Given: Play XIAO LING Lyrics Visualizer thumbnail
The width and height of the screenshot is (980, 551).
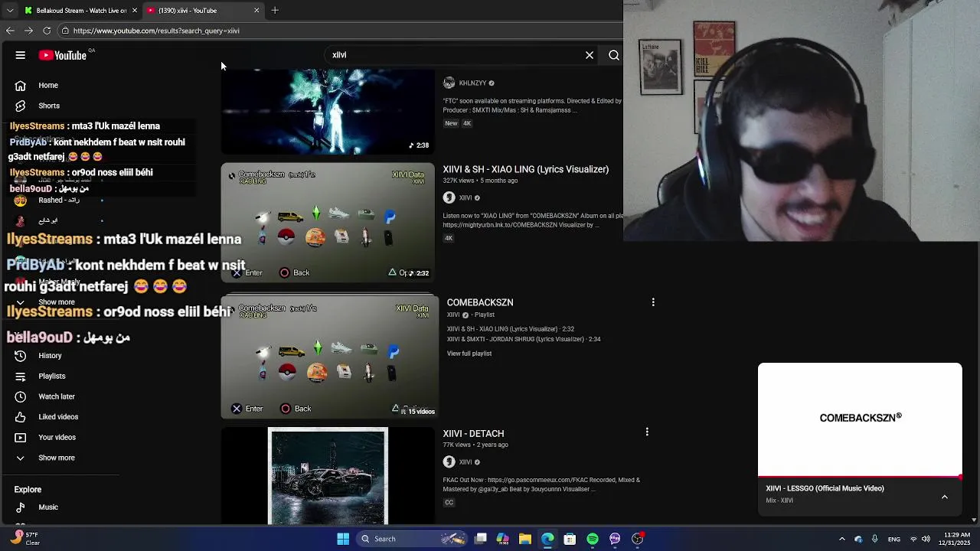Looking at the screenshot, I should 328,222.
